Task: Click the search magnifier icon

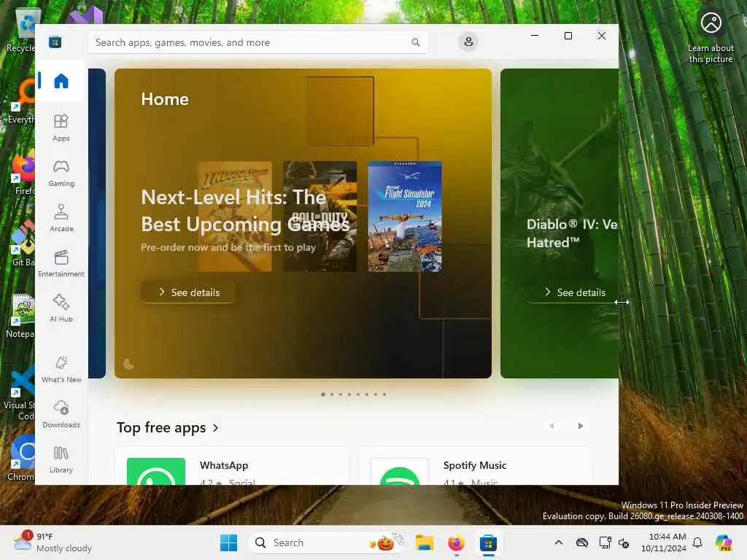Action: pyautogui.click(x=415, y=42)
